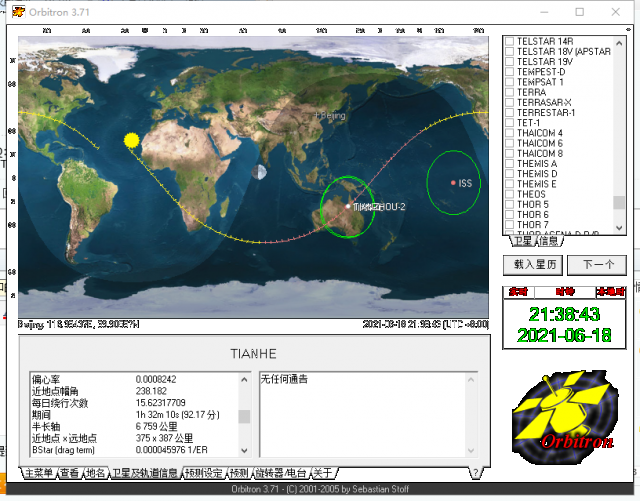The width and height of the screenshot is (640, 501).
Task: Switch to the 信息 tab
Action: coord(549,241)
